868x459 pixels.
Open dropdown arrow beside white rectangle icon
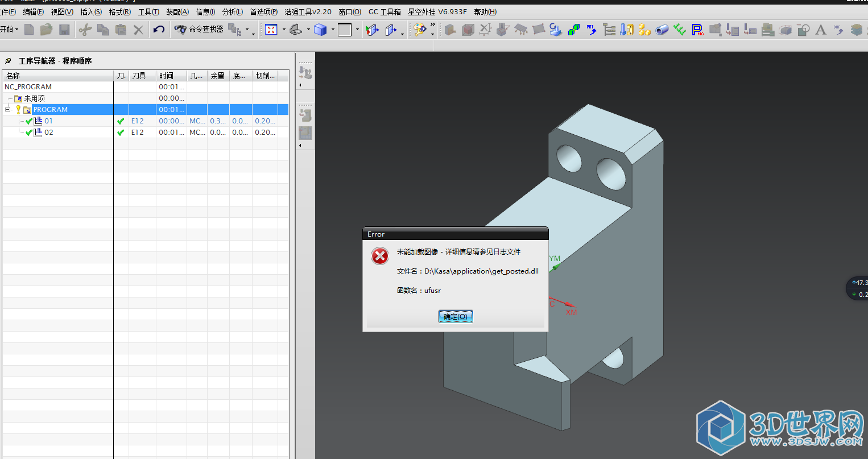(x=357, y=30)
